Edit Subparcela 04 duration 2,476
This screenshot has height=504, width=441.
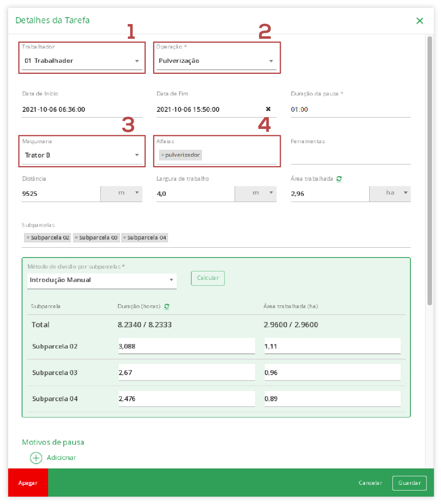tap(186, 399)
